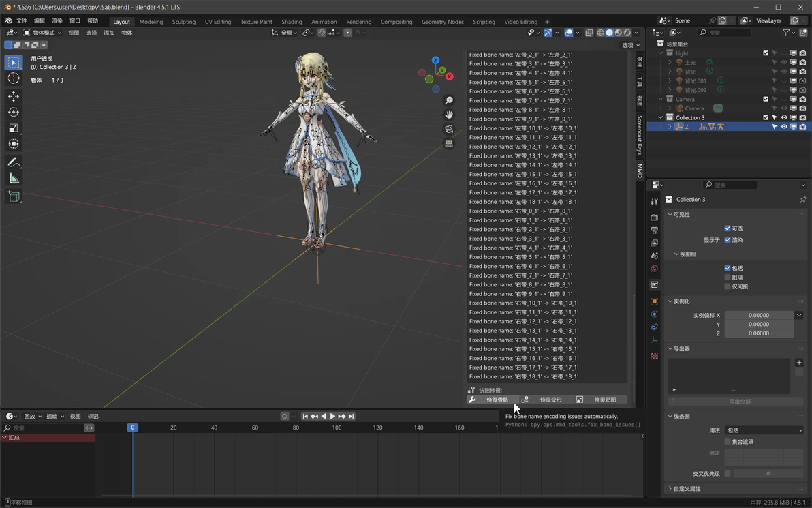The height and width of the screenshot is (508, 812).
Task: Open the 回放 playback dropdown
Action: coord(33,416)
